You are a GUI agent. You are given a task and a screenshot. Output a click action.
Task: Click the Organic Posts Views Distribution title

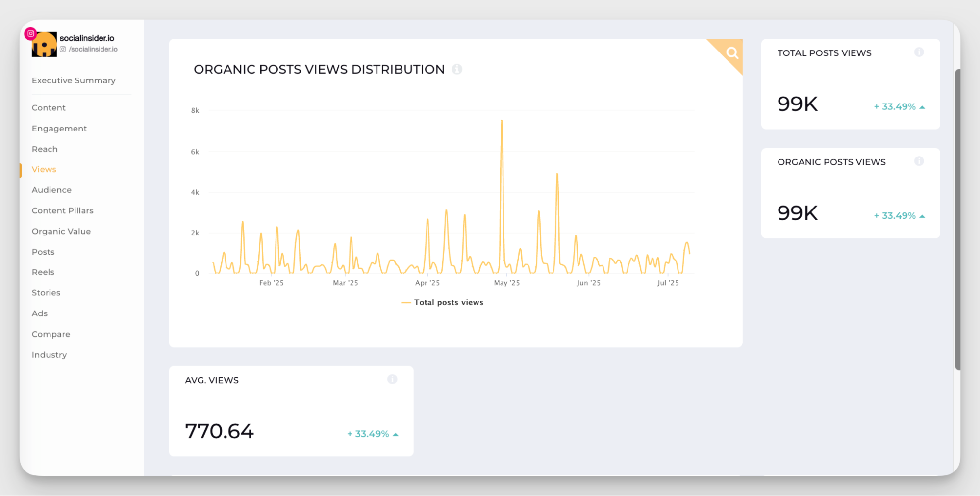point(319,69)
